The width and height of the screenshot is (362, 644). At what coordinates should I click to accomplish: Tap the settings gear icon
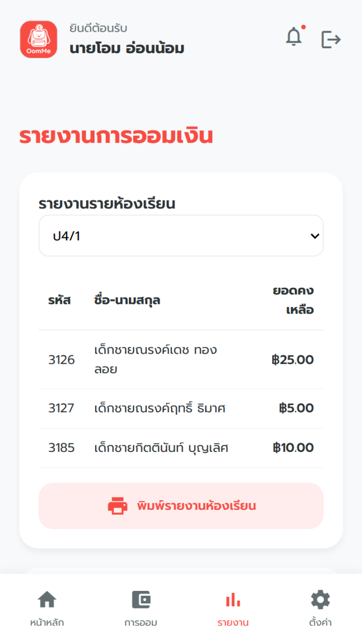click(x=321, y=599)
